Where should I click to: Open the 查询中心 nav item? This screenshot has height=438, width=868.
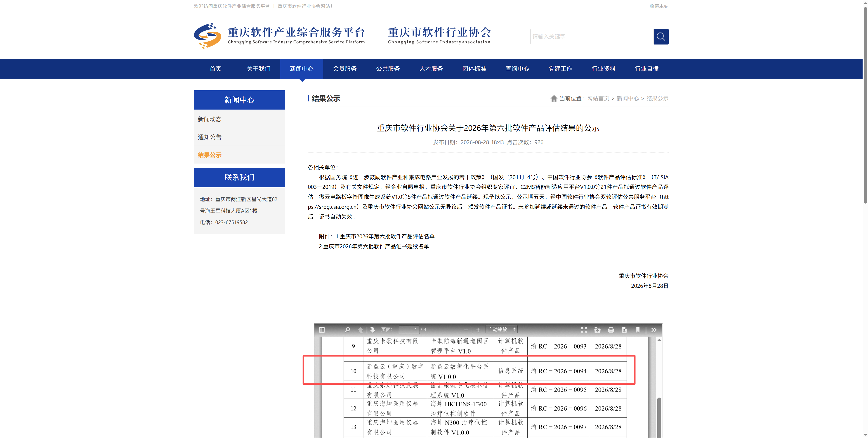point(518,69)
